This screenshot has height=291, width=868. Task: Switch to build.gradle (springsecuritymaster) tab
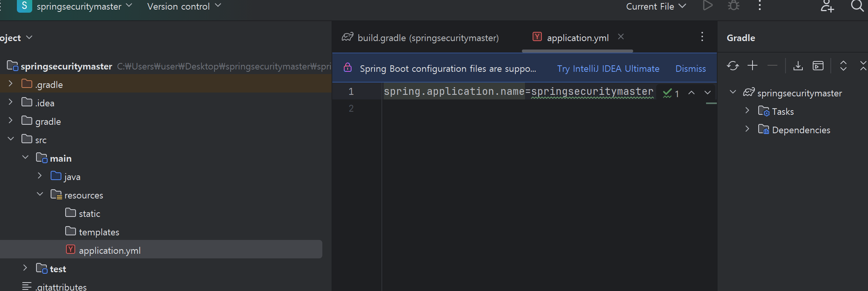tap(421, 38)
